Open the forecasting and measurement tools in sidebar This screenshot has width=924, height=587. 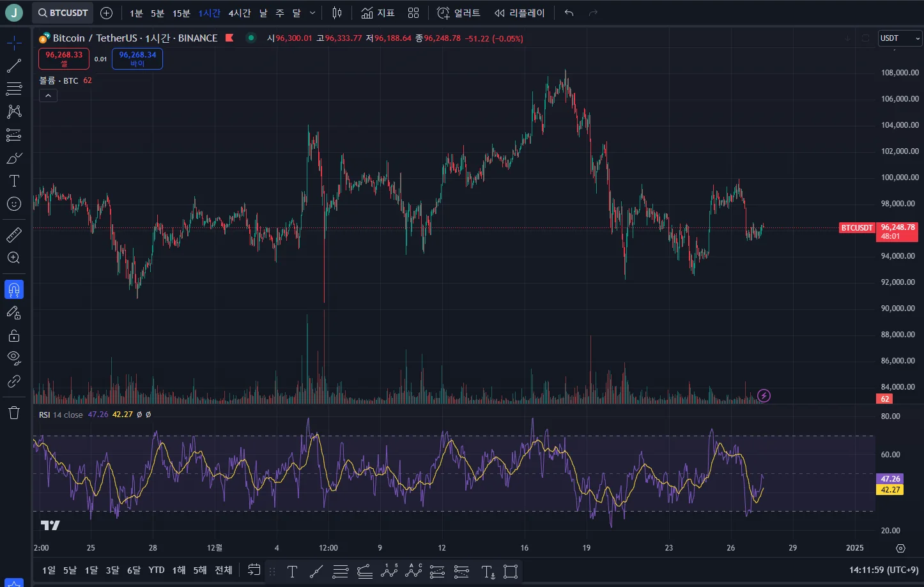tap(14, 135)
